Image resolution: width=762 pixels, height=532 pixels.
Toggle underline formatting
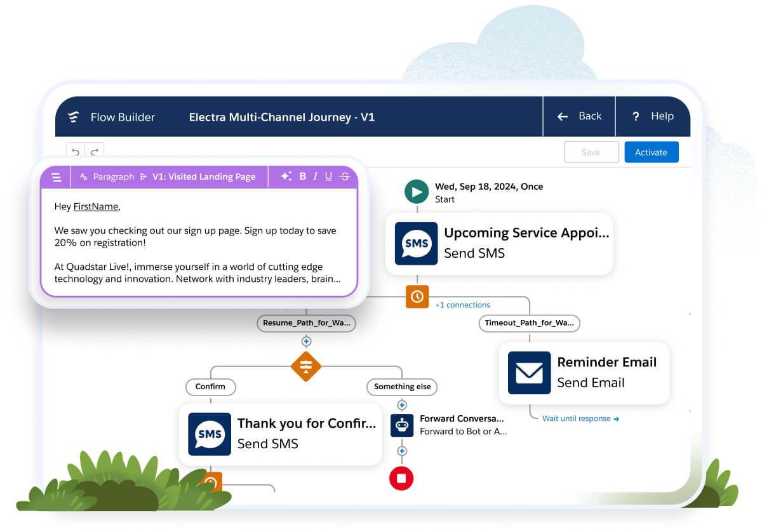tap(328, 176)
